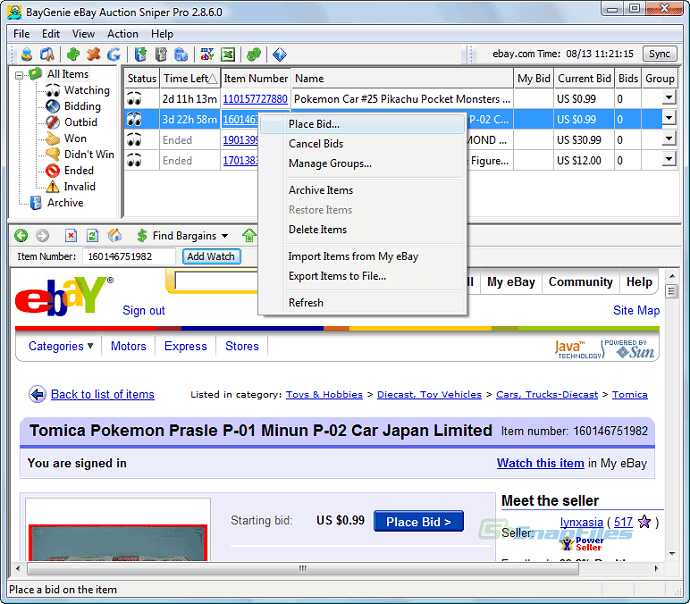Click the stop page loading icon
Viewport: 690px width, 604px height.
point(71,236)
